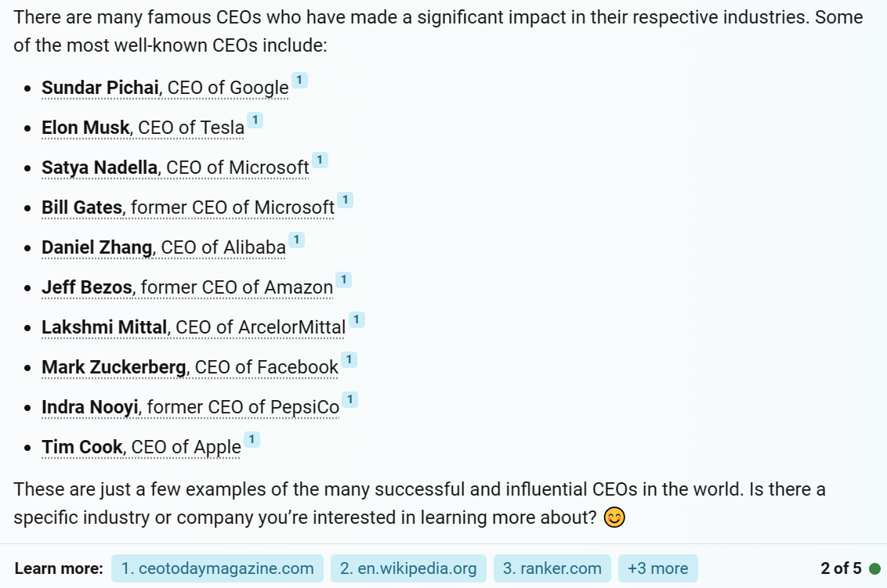
Task: Click the green status dot beside 2 of 5
Action: (x=874, y=568)
